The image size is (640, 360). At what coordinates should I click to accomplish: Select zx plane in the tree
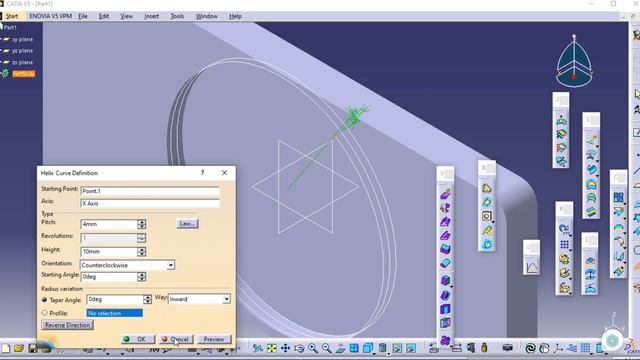coord(22,62)
